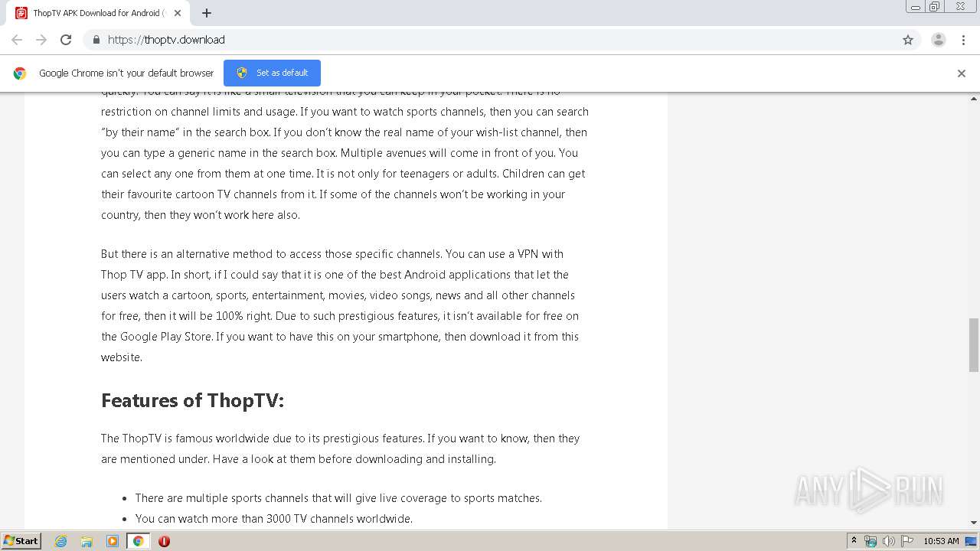Screen dimensions: 980x551
Task: Click the 10:53 AM system clock
Action: [941, 541]
